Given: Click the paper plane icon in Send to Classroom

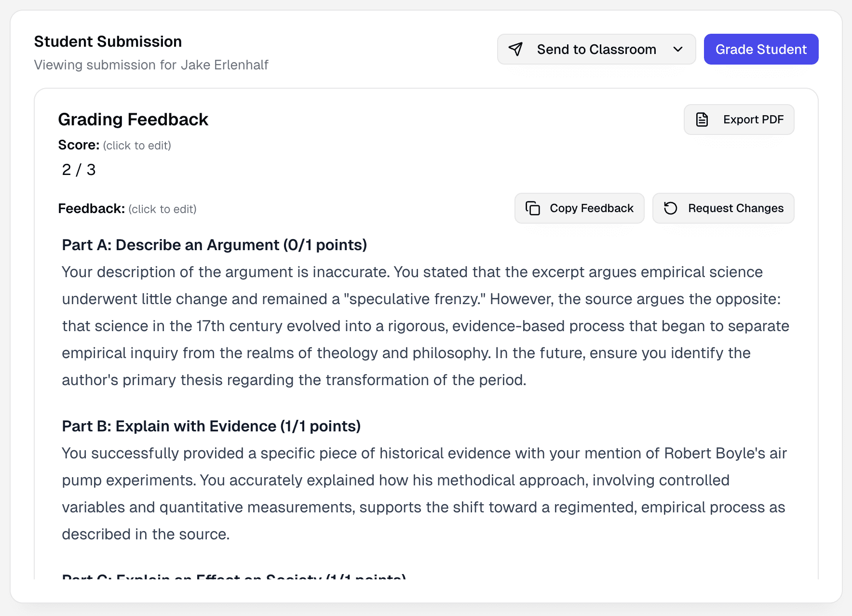Looking at the screenshot, I should coord(515,49).
